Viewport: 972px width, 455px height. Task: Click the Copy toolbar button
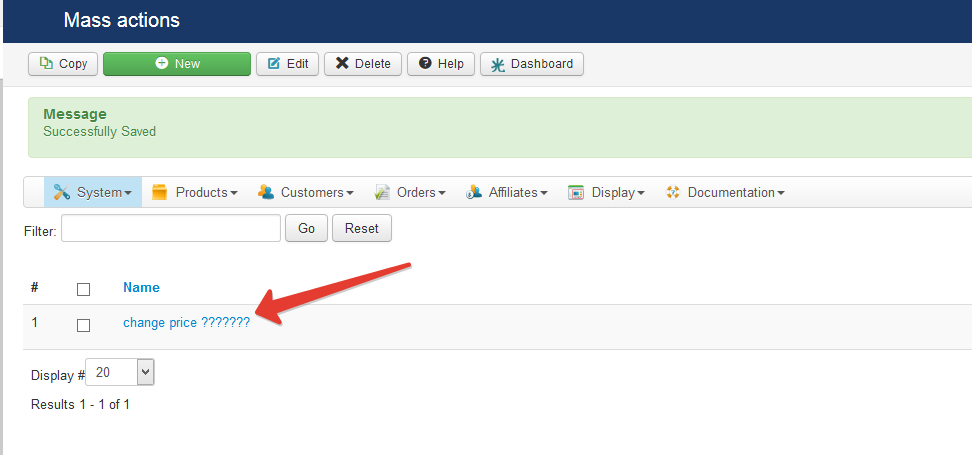(x=63, y=64)
